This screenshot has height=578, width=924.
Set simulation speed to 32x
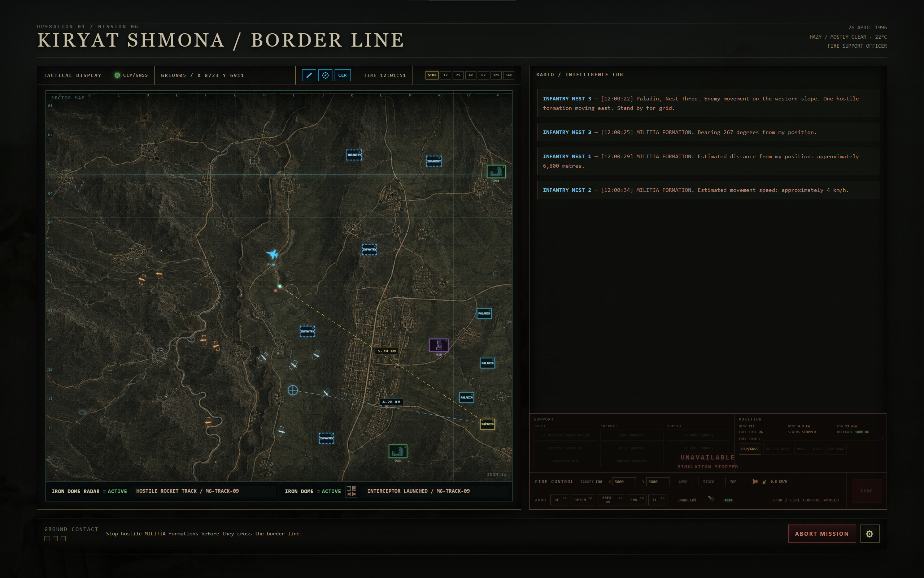point(496,75)
